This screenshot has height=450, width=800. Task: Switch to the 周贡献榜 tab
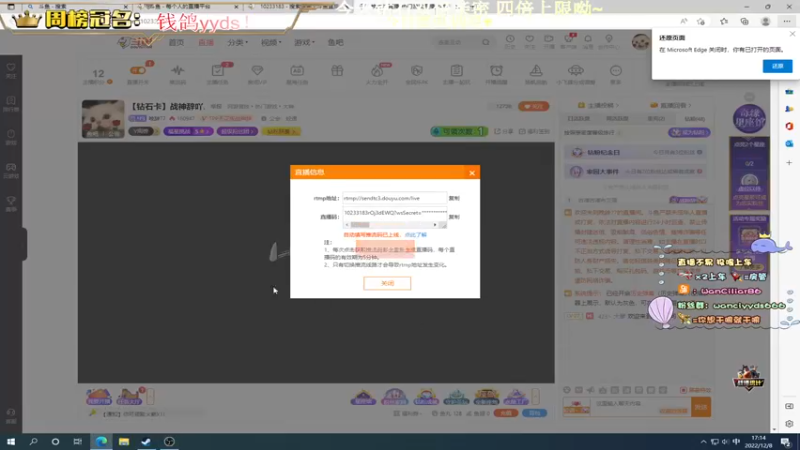(617, 118)
